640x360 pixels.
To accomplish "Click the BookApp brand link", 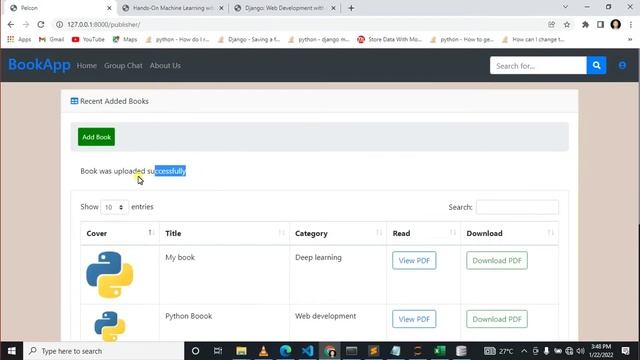I will pos(39,65).
